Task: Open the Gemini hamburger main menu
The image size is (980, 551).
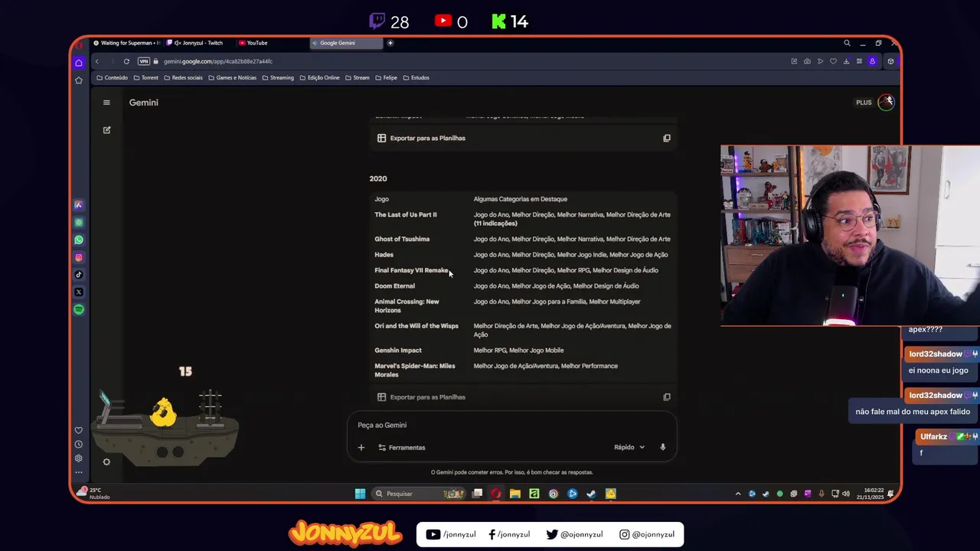Action: (106, 103)
